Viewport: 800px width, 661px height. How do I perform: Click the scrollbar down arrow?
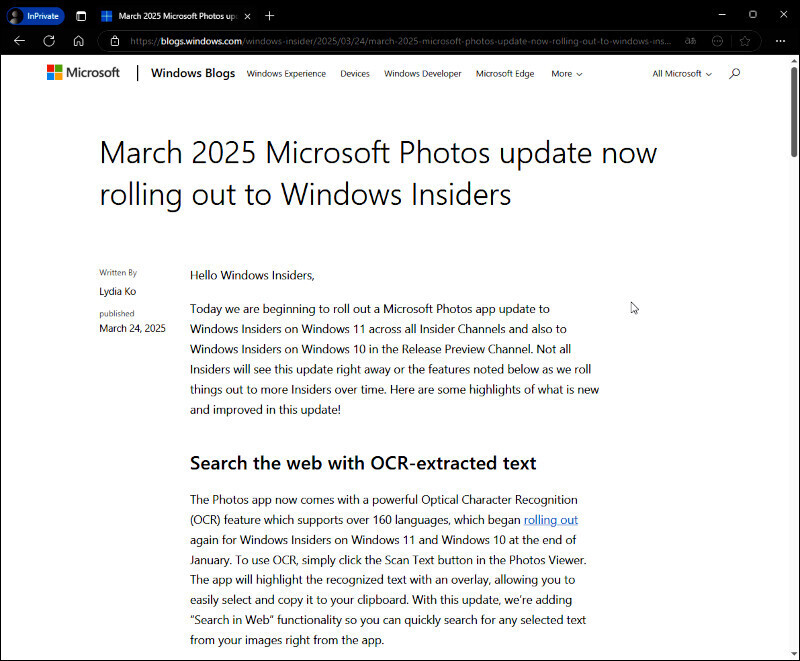794,654
